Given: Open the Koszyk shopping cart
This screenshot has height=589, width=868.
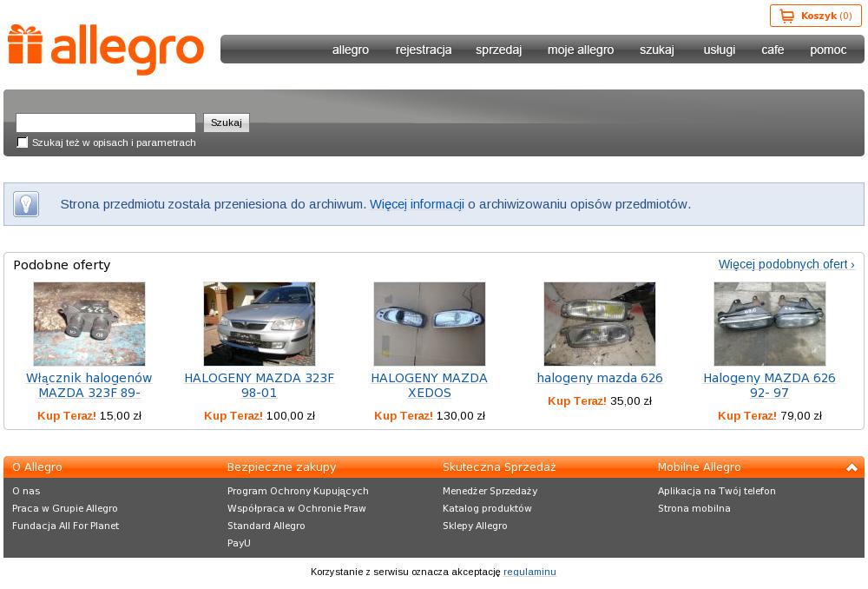Looking at the screenshot, I should (815, 16).
